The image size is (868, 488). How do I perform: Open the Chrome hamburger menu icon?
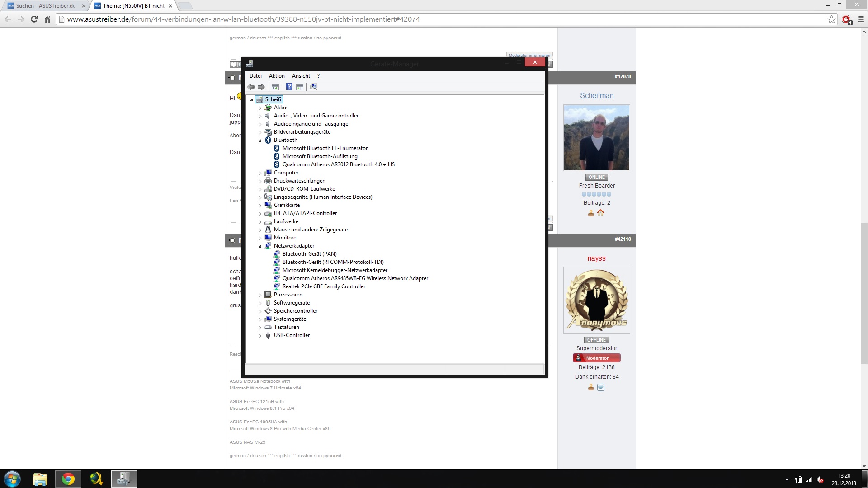pyautogui.click(x=861, y=19)
